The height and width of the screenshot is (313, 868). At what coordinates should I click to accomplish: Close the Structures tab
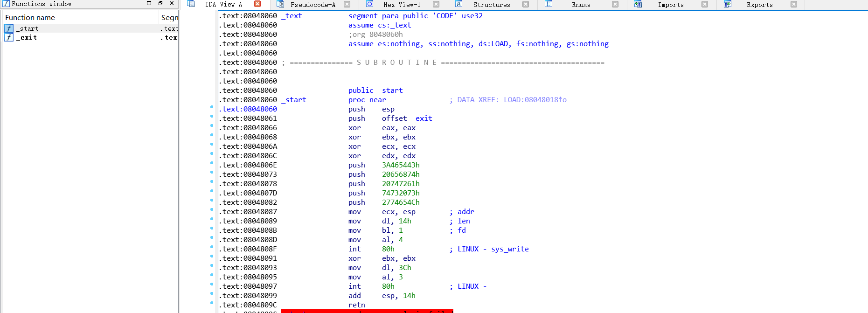[x=526, y=4]
